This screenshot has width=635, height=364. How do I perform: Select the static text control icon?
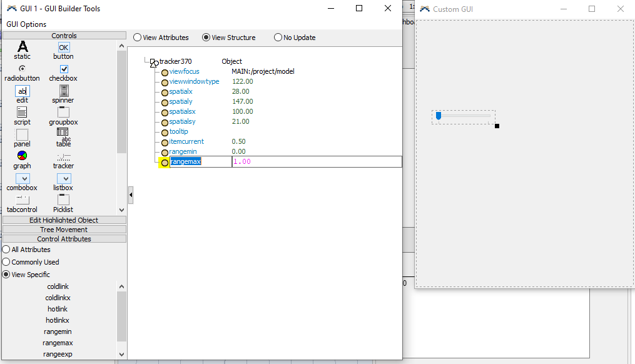(x=23, y=47)
